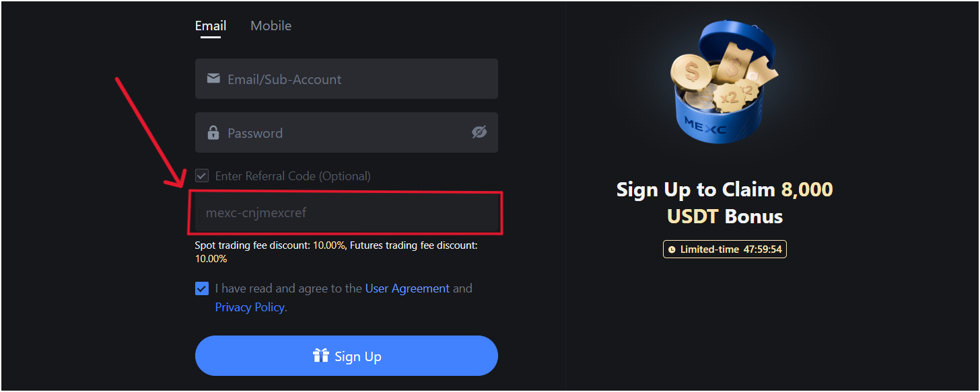Screen dimensions: 980x392
Task: Switch to the Mobile tab
Action: tap(271, 26)
